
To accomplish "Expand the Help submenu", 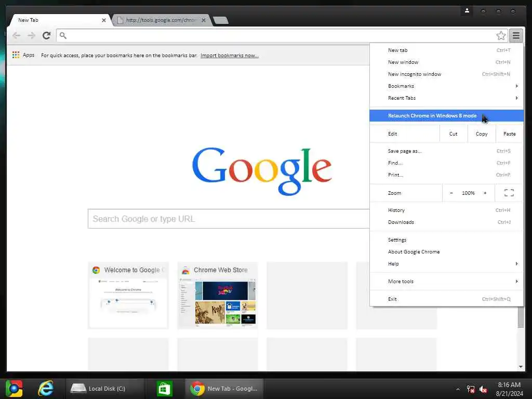I will (446, 263).
